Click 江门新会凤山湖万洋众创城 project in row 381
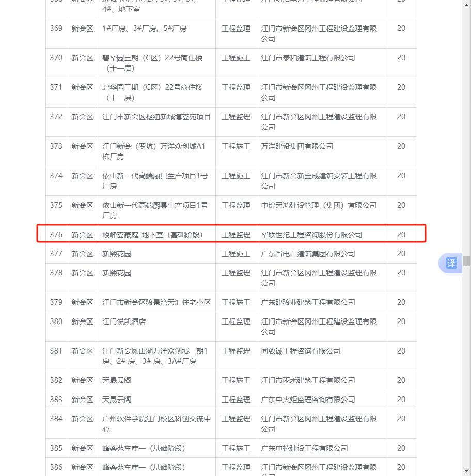The width and height of the screenshot is (471, 476). tap(154, 356)
